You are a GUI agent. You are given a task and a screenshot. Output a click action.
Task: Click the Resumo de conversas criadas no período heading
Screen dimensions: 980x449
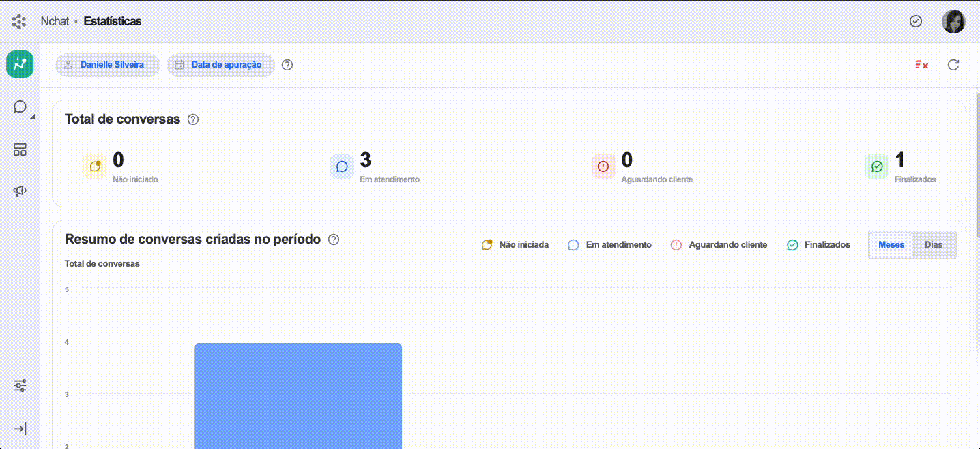click(192, 240)
